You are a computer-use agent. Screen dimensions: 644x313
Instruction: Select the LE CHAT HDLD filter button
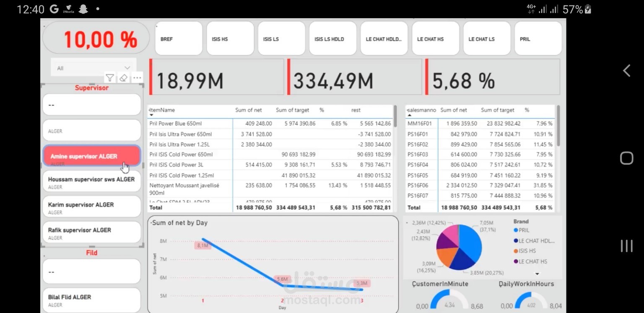tap(384, 39)
